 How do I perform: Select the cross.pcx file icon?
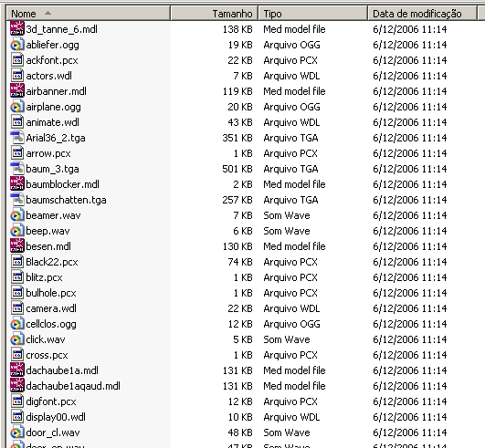(17, 355)
